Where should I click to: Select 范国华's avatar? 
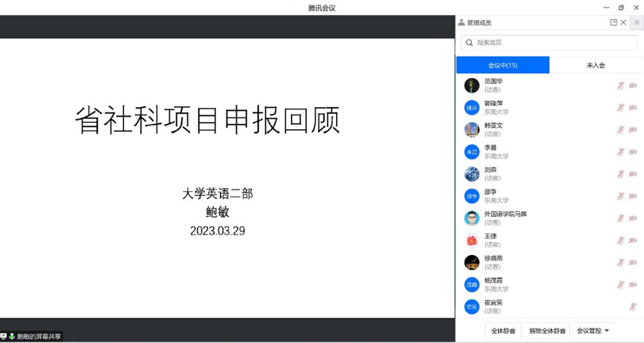pos(472,85)
